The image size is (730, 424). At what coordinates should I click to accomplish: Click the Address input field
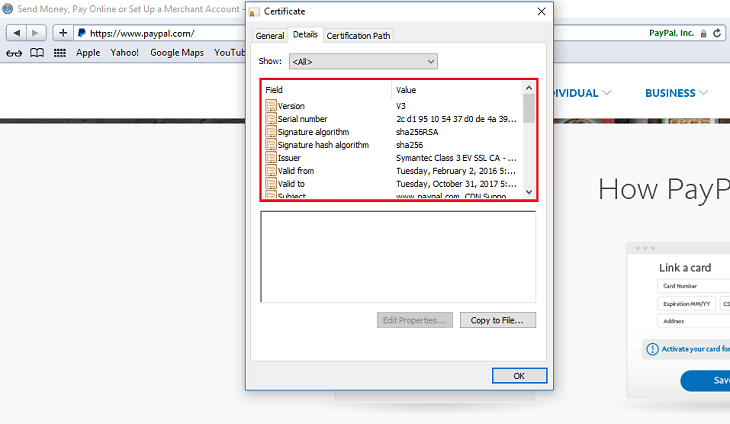click(x=694, y=321)
